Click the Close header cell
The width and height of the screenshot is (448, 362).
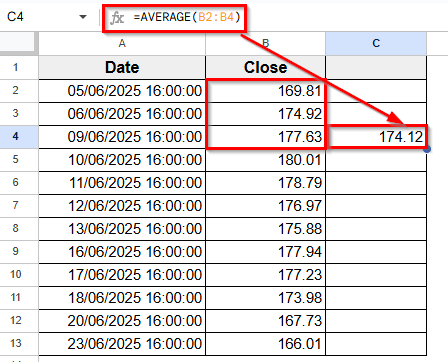pos(265,67)
